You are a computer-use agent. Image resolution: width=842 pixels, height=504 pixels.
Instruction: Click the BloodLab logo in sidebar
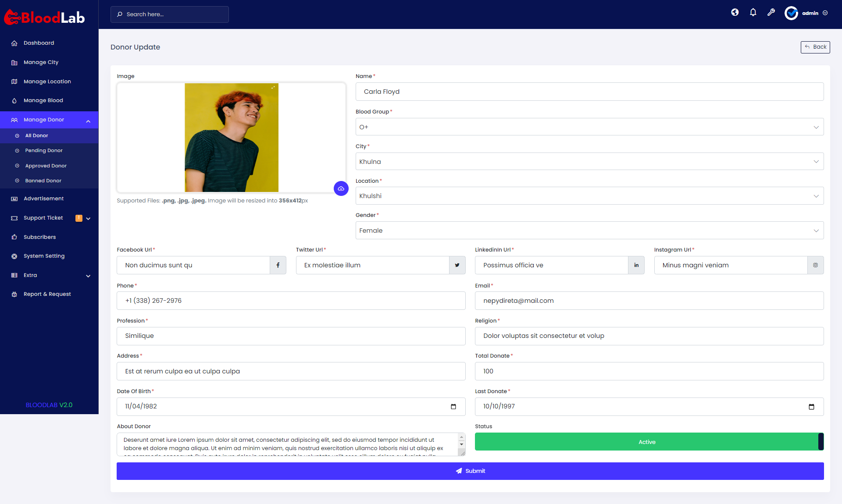pyautogui.click(x=44, y=17)
